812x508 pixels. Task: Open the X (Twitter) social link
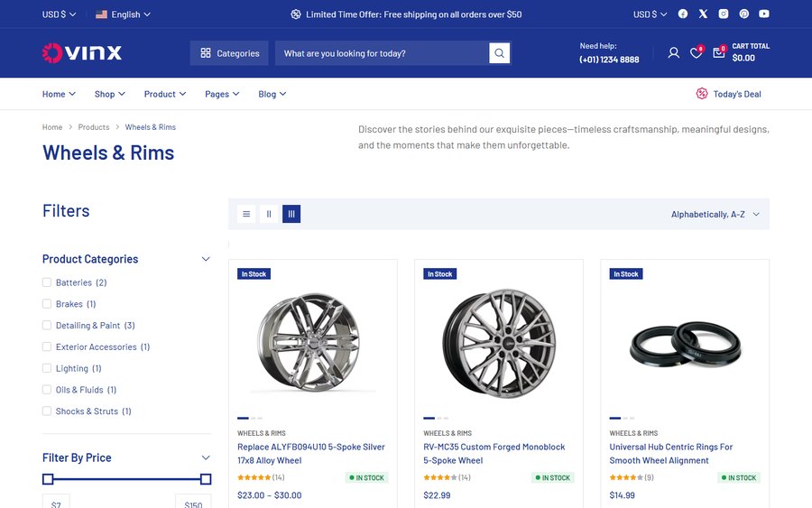(703, 14)
